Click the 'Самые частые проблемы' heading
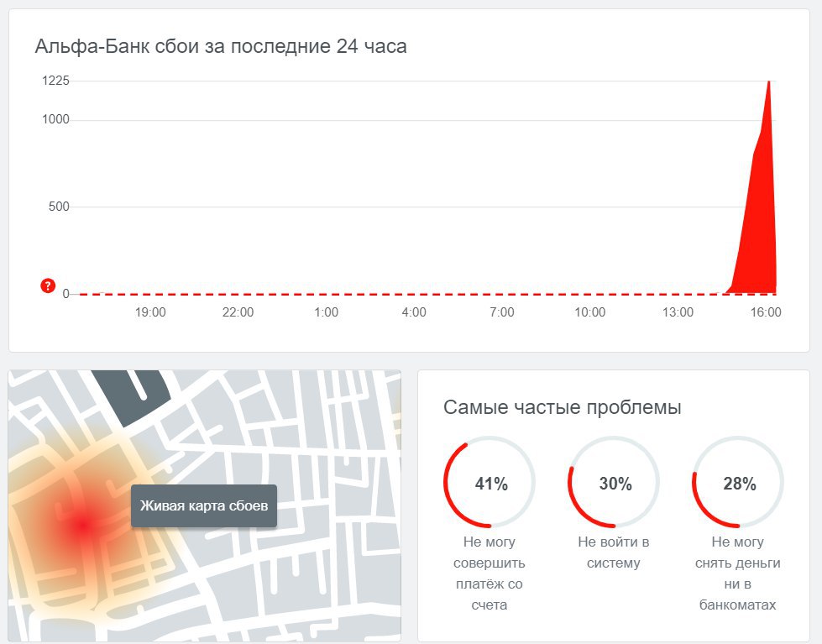 pos(562,407)
